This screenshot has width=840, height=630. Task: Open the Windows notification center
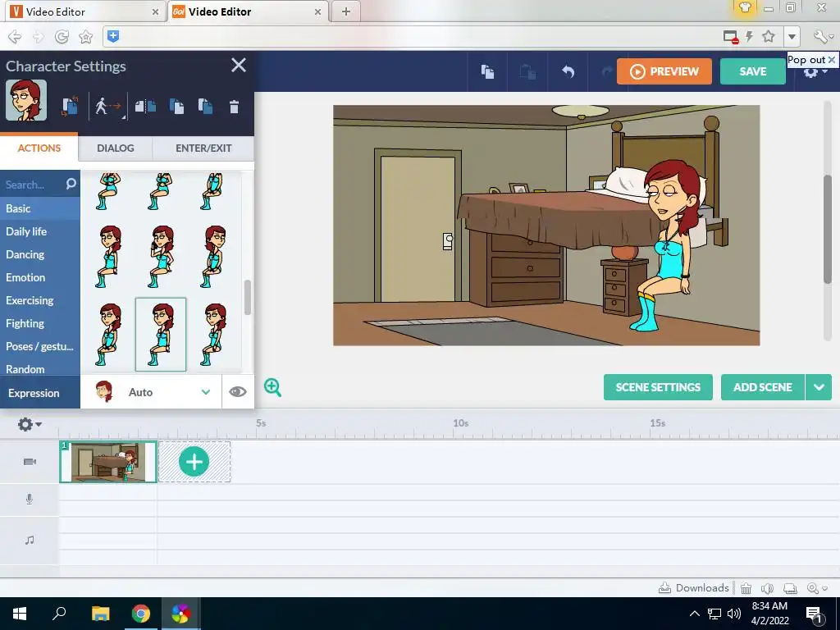click(814, 615)
